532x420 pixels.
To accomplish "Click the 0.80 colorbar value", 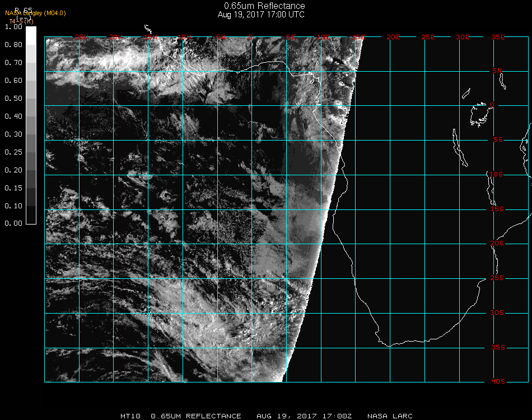I will tap(13, 44).
